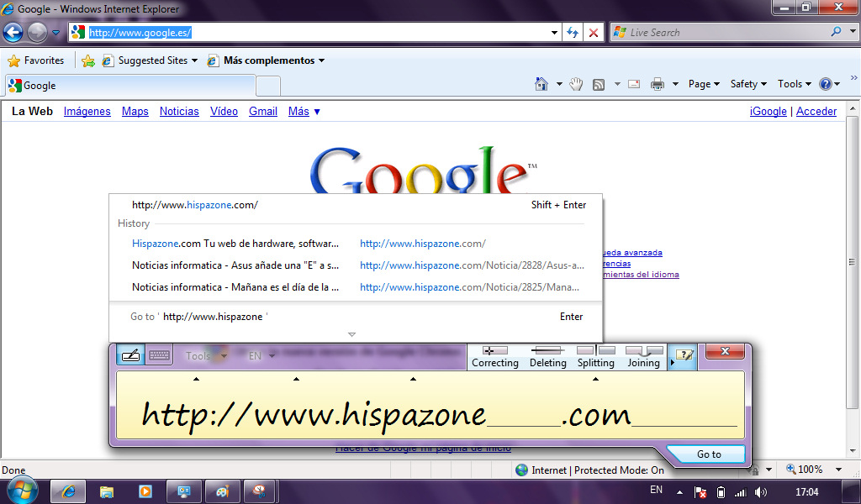Screen dimensions: 861x504
Task: Switch to touch keyboard input mode
Action: 159,355
